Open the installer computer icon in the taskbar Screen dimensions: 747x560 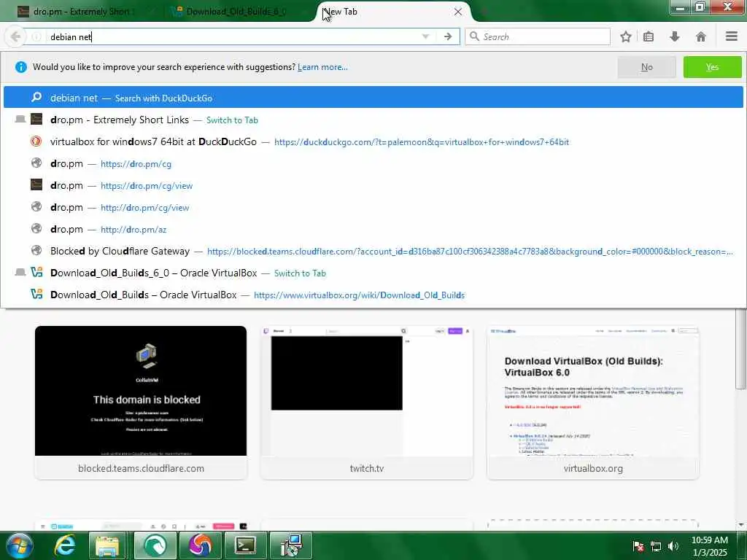(291, 545)
